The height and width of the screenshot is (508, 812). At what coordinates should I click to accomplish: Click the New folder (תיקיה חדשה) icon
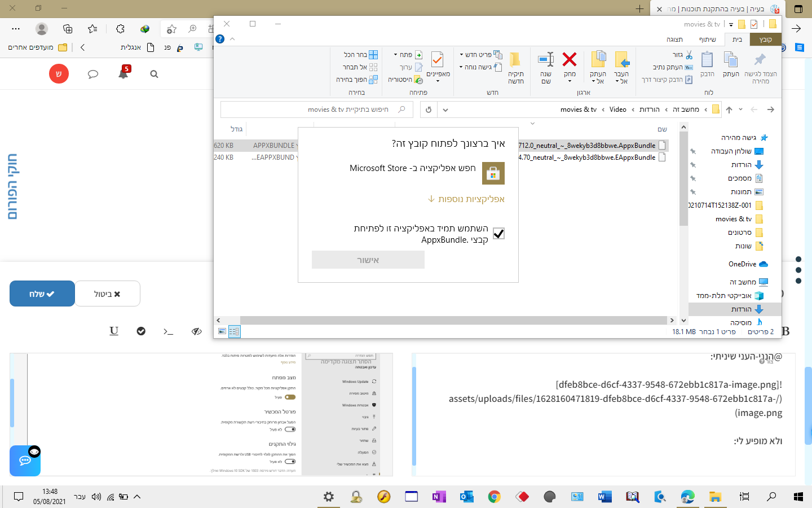[x=515, y=67]
